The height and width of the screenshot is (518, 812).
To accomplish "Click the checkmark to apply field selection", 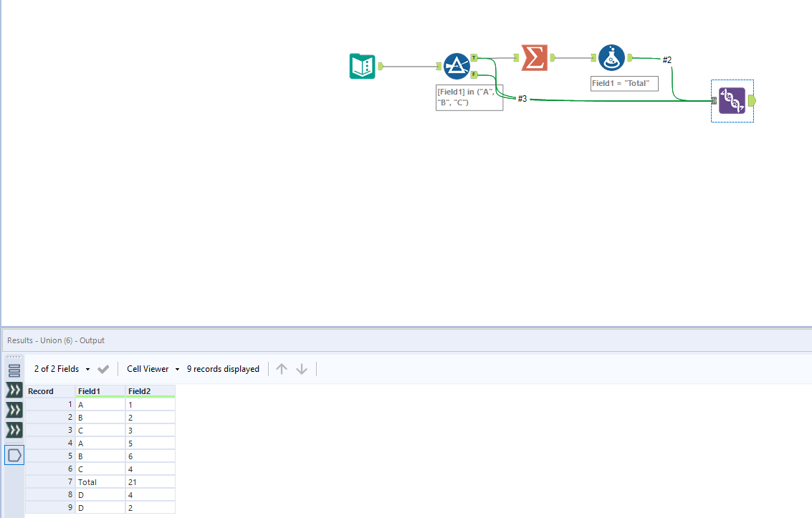I will click(103, 369).
